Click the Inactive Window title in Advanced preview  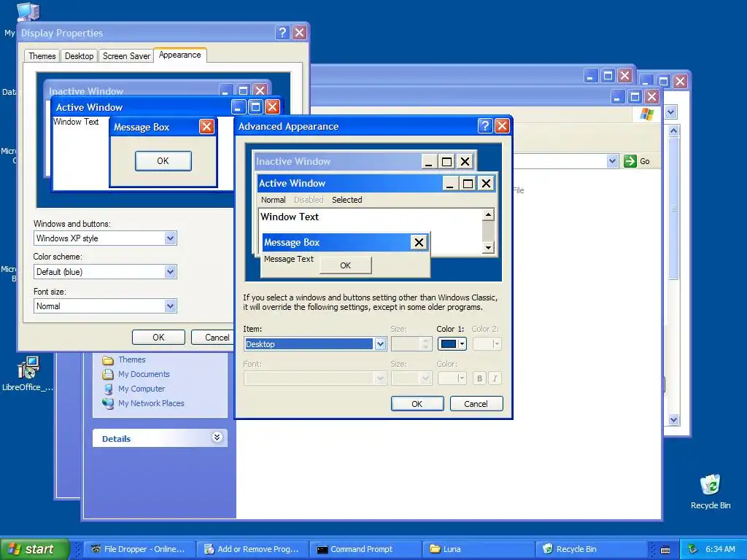click(293, 161)
